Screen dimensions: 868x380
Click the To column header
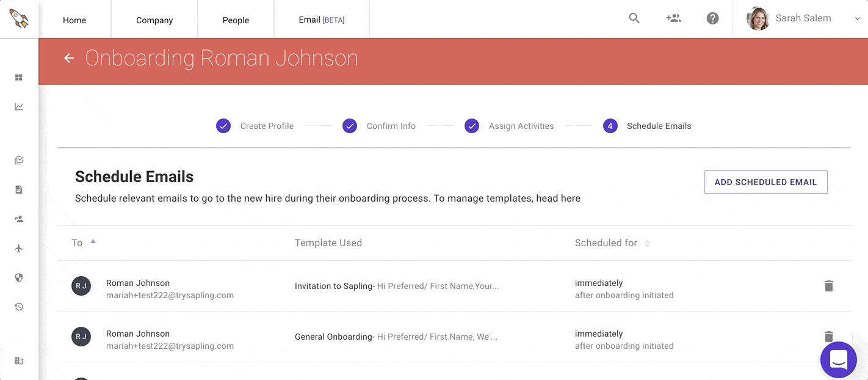[x=77, y=243]
